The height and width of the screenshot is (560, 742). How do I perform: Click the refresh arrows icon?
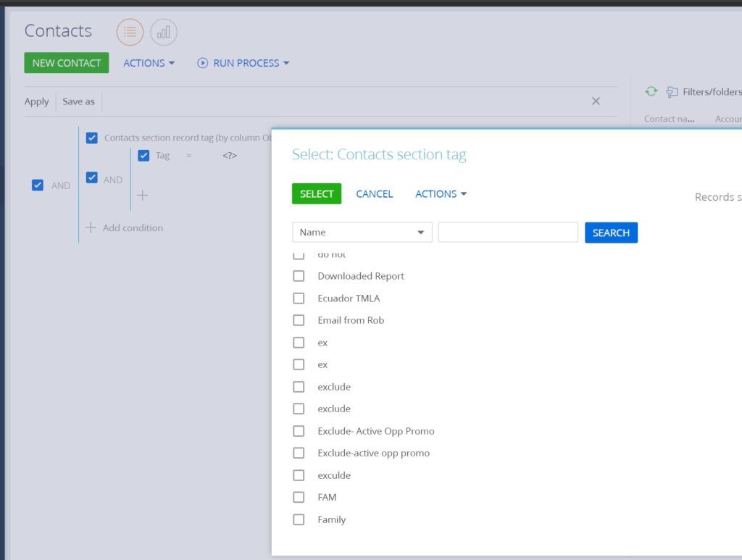click(x=651, y=91)
